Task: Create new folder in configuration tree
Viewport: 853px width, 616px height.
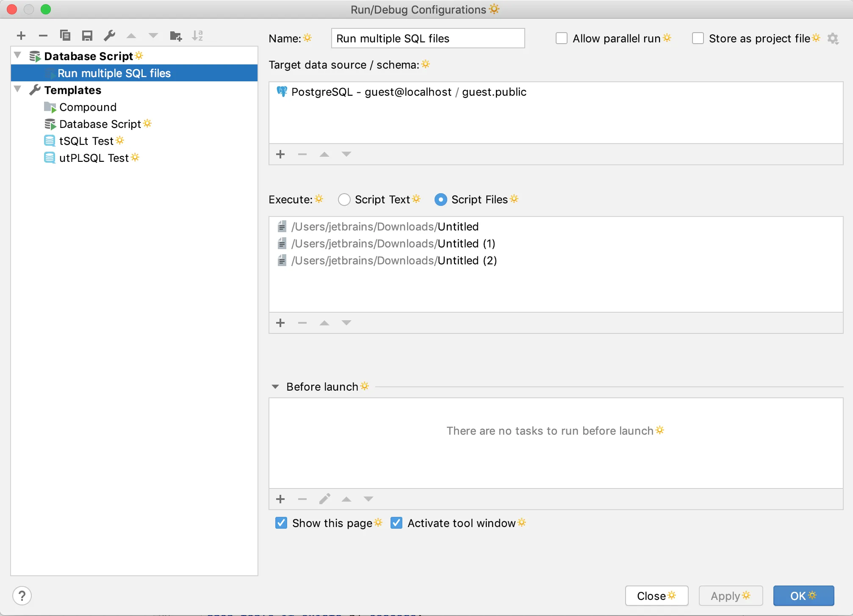Action: (175, 36)
